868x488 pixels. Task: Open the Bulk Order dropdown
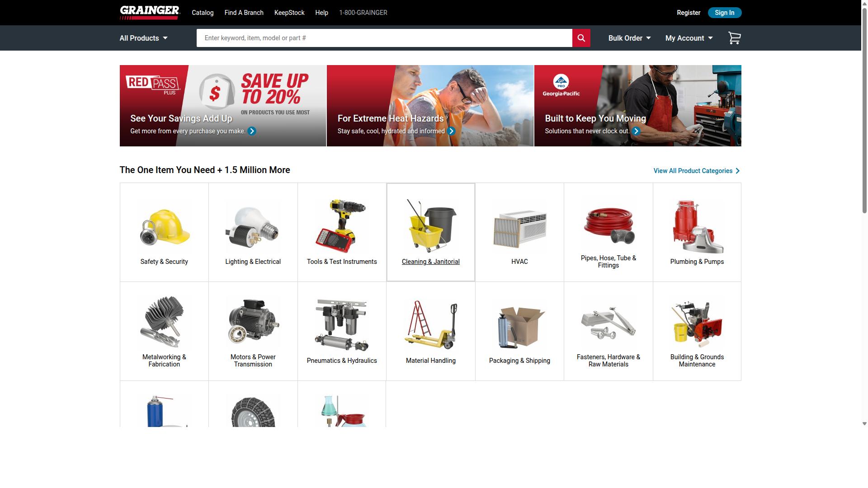(629, 38)
